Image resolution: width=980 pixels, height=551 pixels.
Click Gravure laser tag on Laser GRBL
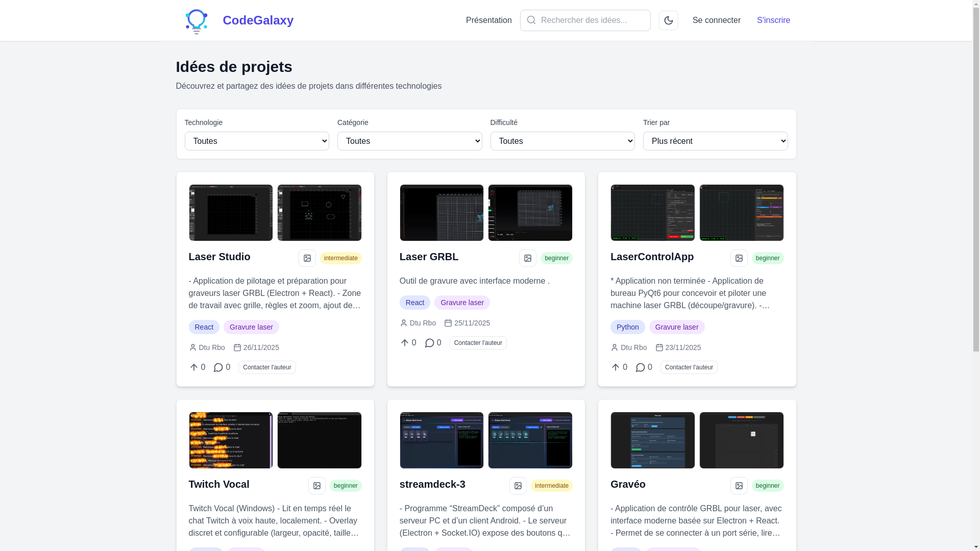point(462,303)
